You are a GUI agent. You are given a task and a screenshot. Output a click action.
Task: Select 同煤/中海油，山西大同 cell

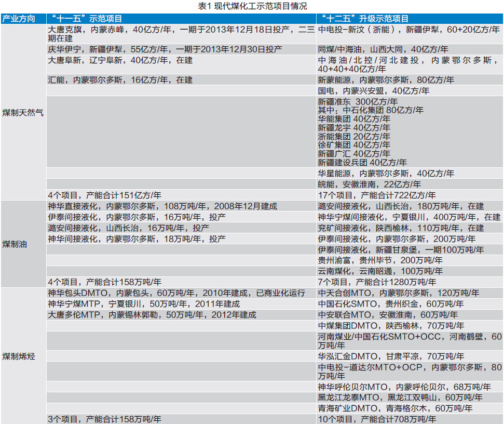pos(410,49)
